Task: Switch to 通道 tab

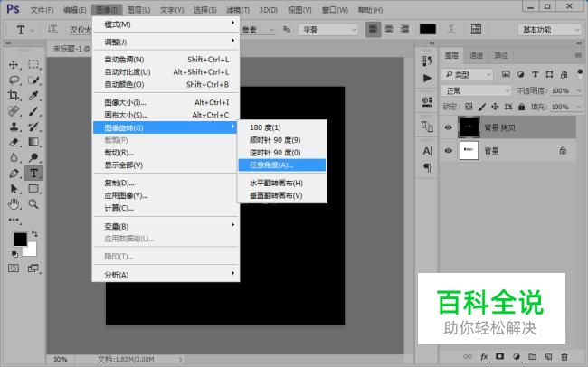Action: click(x=476, y=55)
